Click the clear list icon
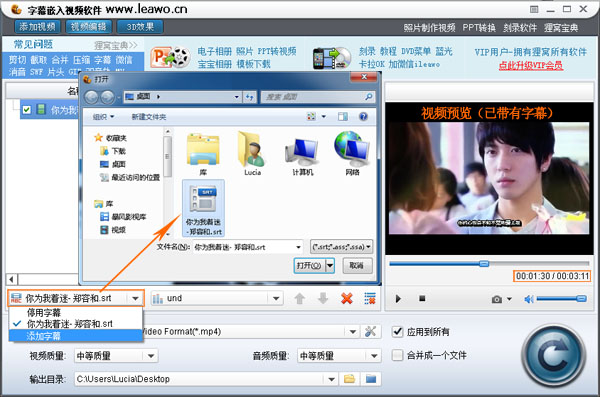Viewport: 600px width, 397px height. tap(370, 298)
